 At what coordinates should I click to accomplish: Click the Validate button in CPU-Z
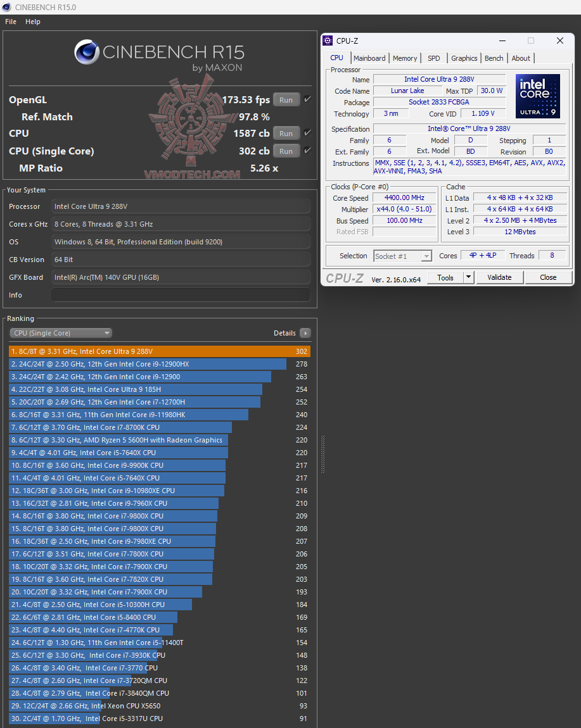click(500, 277)
